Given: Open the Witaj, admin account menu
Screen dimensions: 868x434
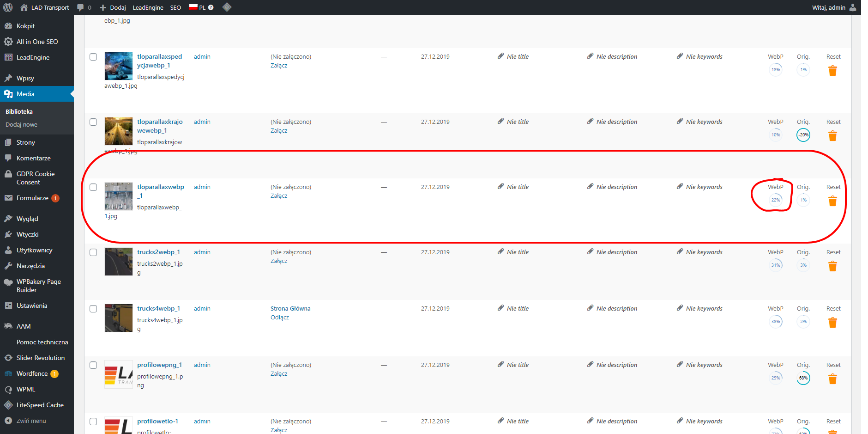Looking at the screenshot, I should tap(834, 7).
